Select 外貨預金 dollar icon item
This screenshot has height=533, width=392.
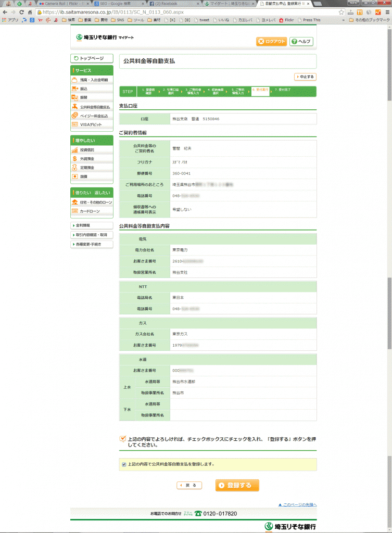coord(75,159)
